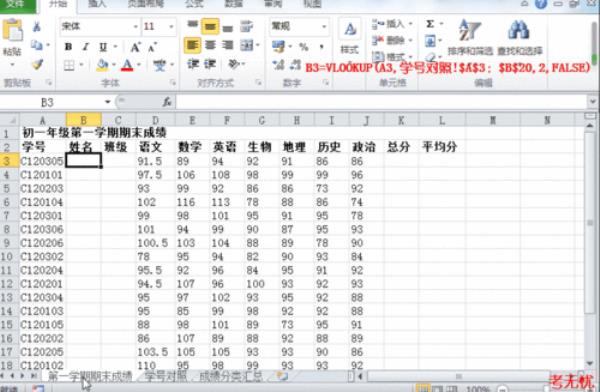
Task: Open the Excel Help question mark
Action: click(541, 4)
